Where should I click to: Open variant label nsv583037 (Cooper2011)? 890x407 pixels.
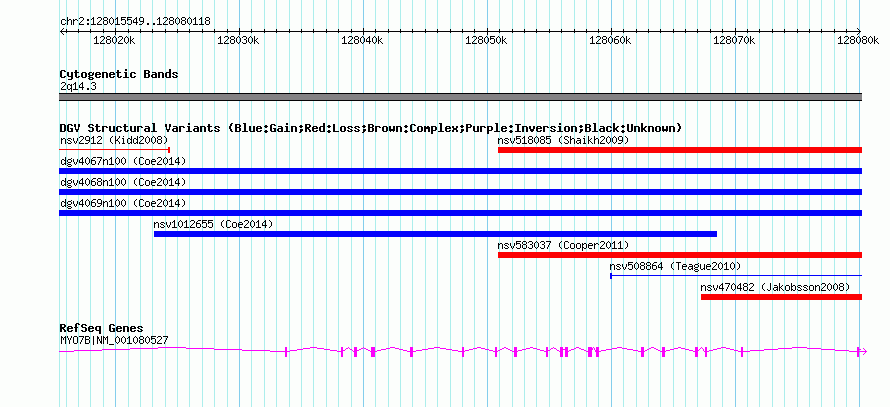pyautogui.click(x=563, y=245)
